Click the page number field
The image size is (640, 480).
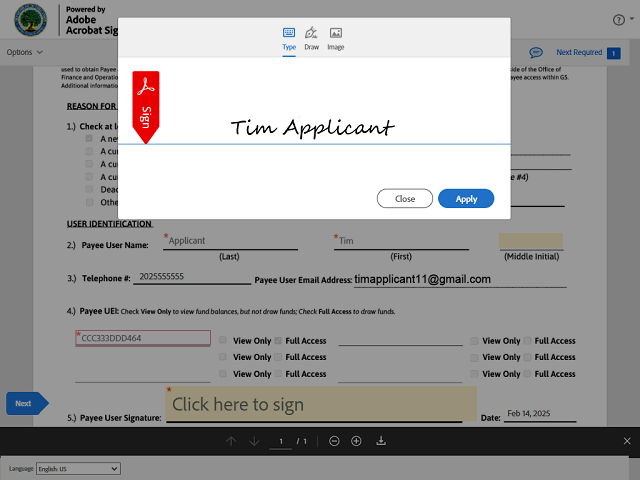[x=281, y=442]
